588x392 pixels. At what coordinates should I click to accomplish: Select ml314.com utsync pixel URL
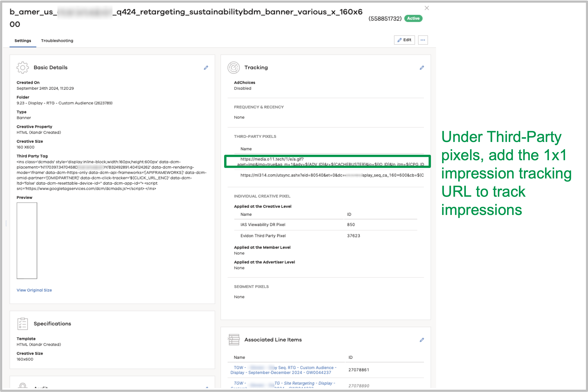point(332,175)
